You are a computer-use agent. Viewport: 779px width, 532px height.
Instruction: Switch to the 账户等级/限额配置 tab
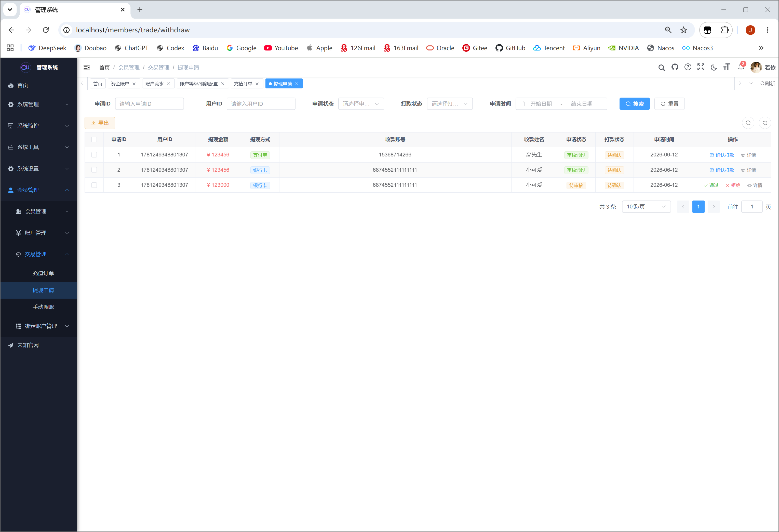tap(199, 84)
